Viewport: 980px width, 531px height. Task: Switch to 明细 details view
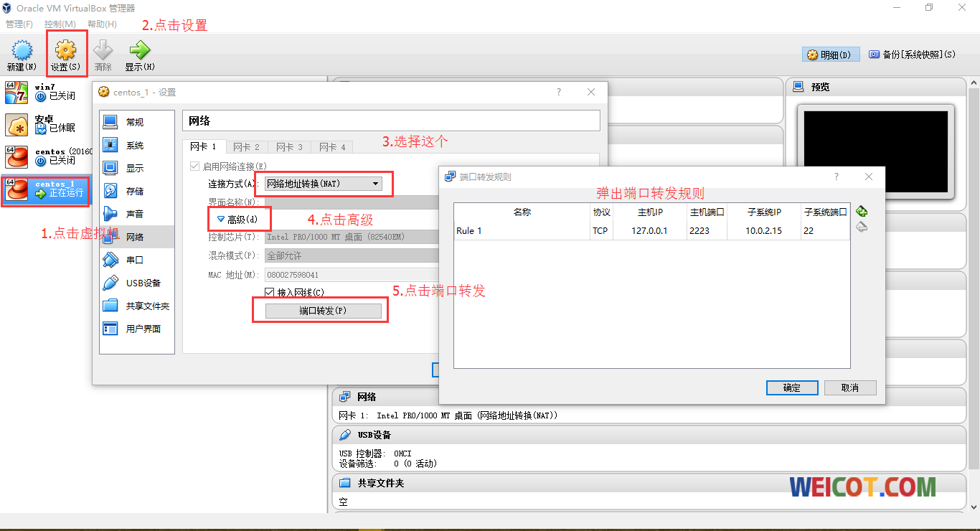click(x=831, y=55)
